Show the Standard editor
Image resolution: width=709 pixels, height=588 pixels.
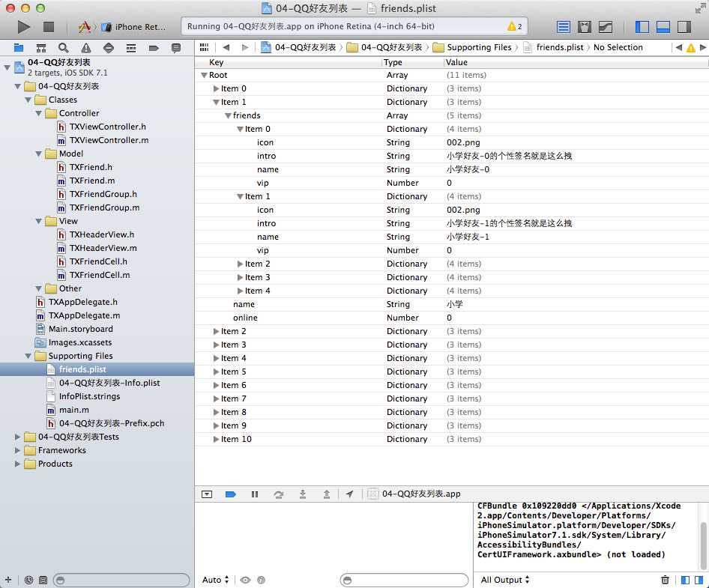(564, 27)
